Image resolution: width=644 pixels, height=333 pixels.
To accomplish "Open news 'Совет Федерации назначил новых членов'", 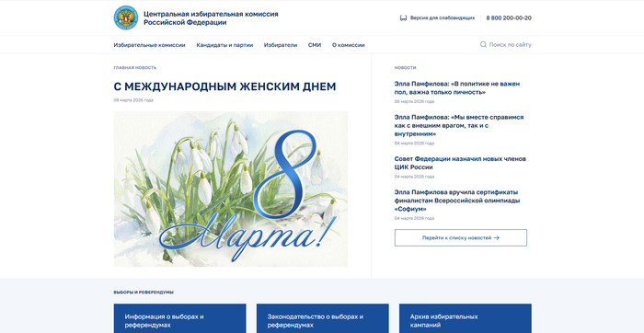I will pos(460,163).
